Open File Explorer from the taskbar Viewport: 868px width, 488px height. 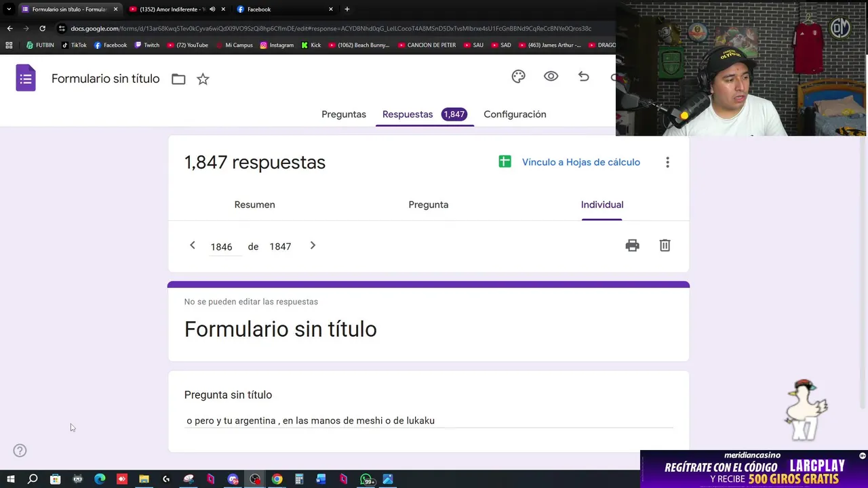pyautogui.click(x=144, y=479)
